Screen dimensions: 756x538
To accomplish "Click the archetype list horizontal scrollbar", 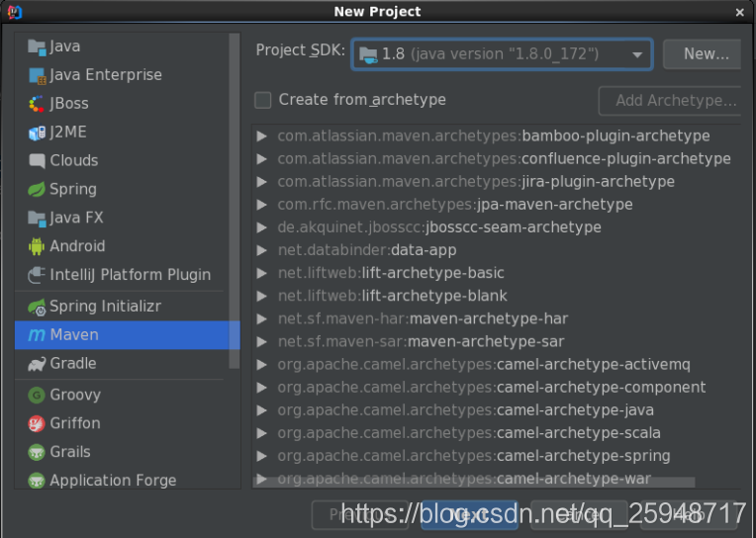I will pos(474,482).
